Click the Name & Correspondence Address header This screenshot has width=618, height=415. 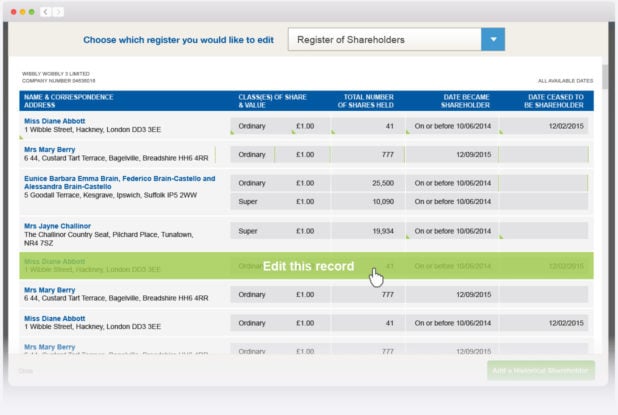68,101
